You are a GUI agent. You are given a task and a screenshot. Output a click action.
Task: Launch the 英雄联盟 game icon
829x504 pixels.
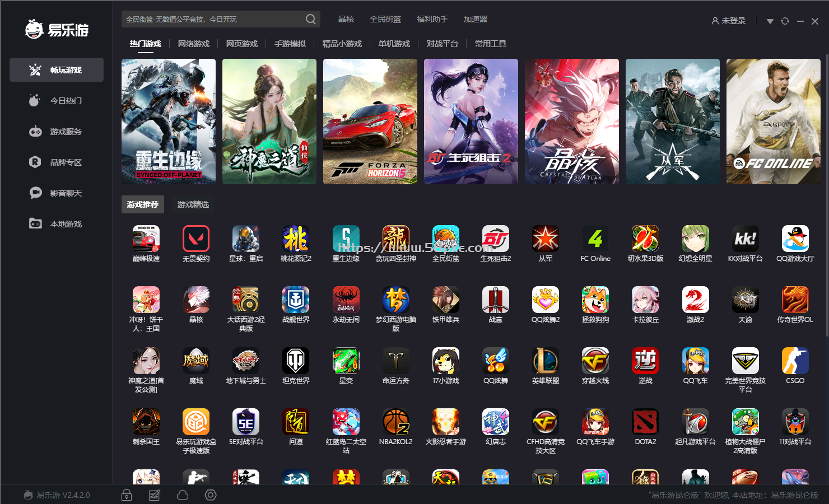click(x=546, y=361)
